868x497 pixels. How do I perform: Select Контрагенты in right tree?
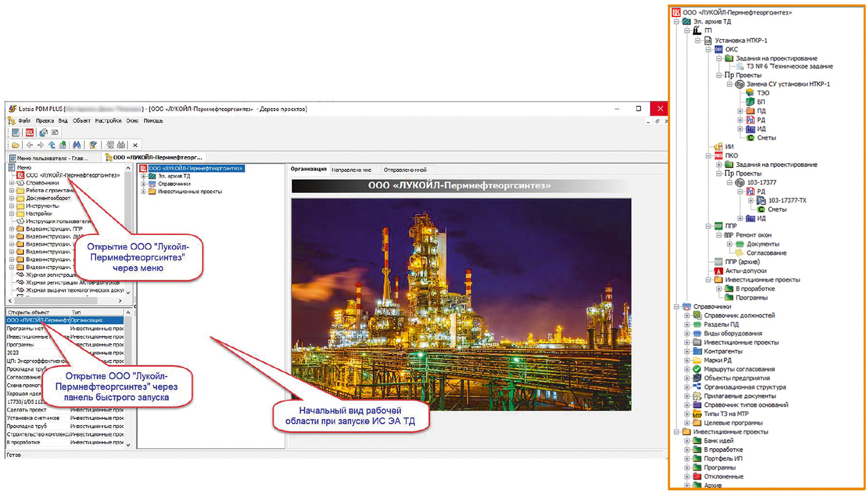[723, 351]
